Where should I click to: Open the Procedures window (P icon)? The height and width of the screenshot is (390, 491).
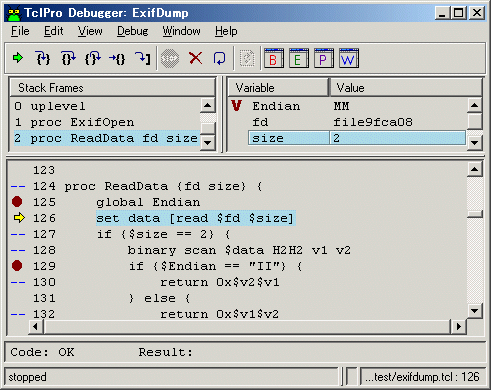point(324,58)
